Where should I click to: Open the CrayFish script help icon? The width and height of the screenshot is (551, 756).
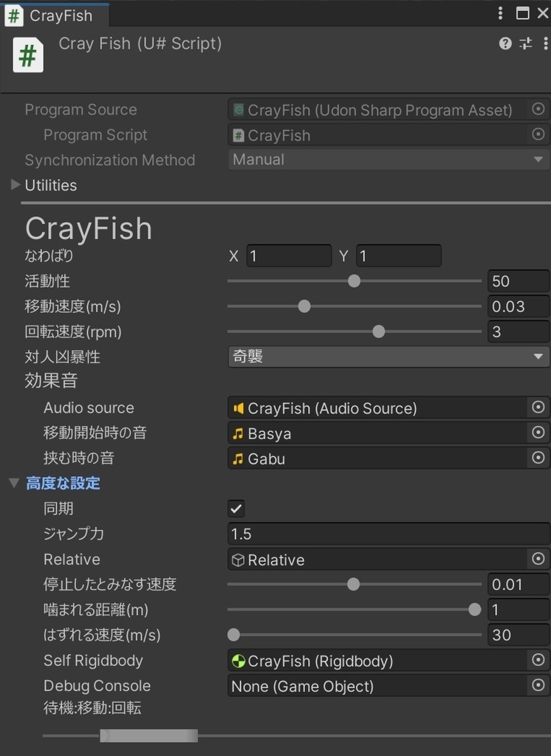tap(505, 44)
